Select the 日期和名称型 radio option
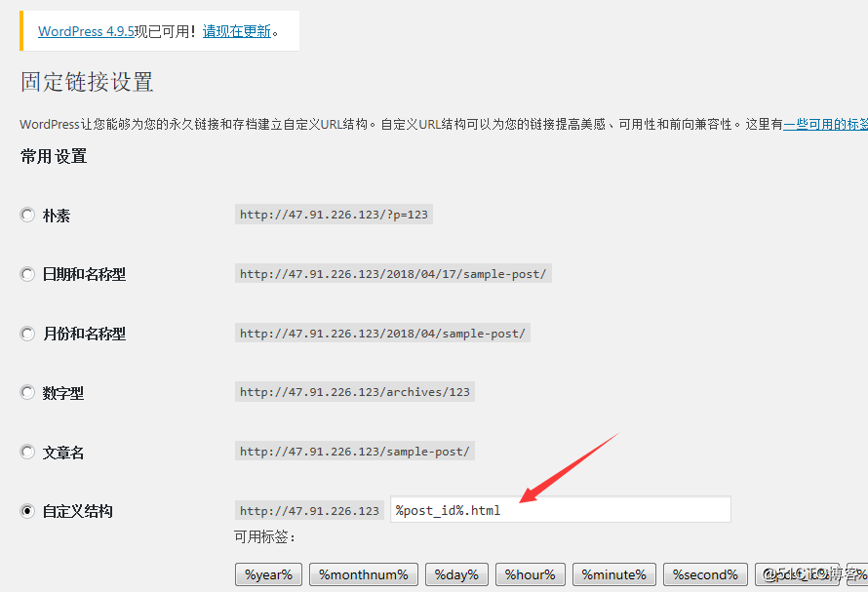This screenshot has height=592, width=868. [x=27, y=274]
